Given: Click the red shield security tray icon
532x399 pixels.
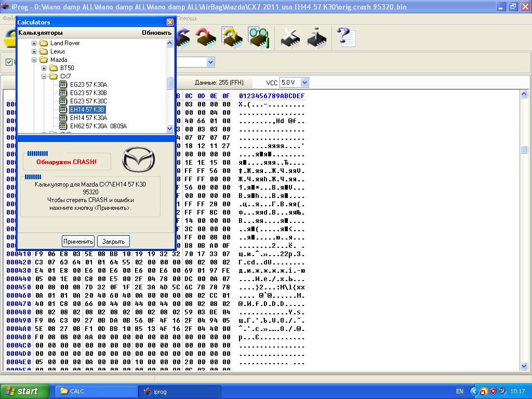Looking at the screenshot, I should coord(493,391).
